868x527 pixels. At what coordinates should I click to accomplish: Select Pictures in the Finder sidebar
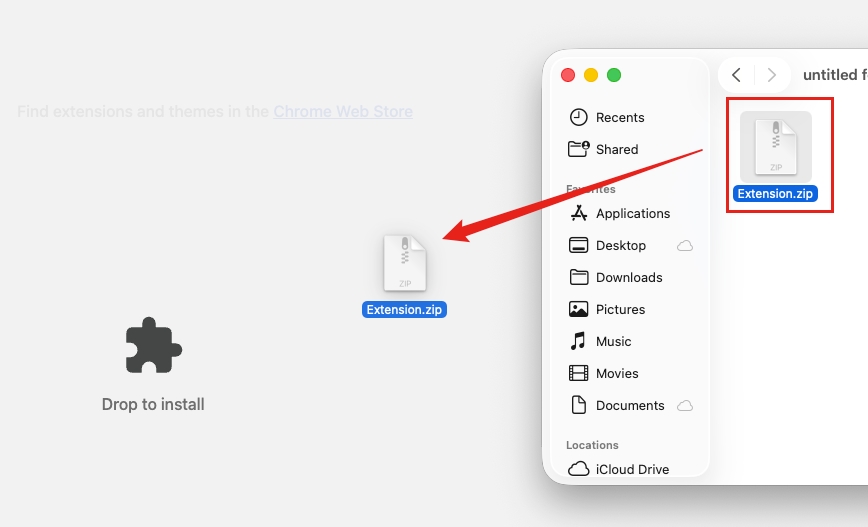point(620,309)
